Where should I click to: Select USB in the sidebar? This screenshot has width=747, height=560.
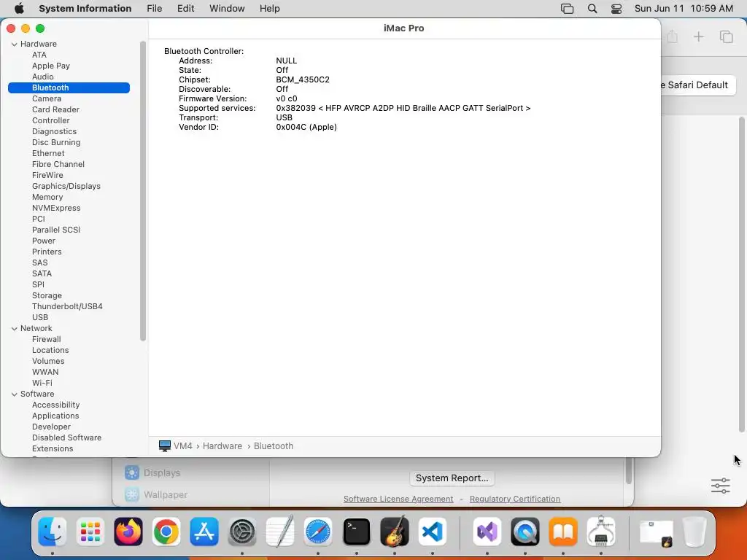coord(40,318)
